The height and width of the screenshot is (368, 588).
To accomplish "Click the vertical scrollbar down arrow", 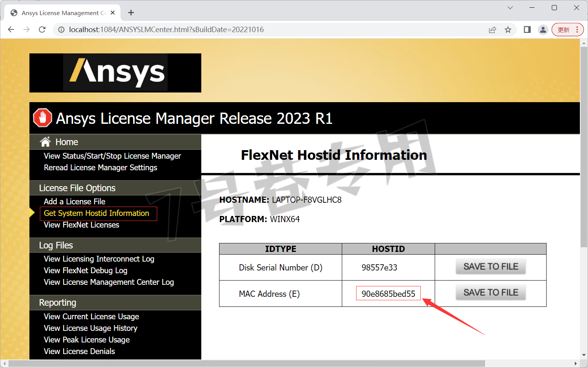I will point(584,355).
